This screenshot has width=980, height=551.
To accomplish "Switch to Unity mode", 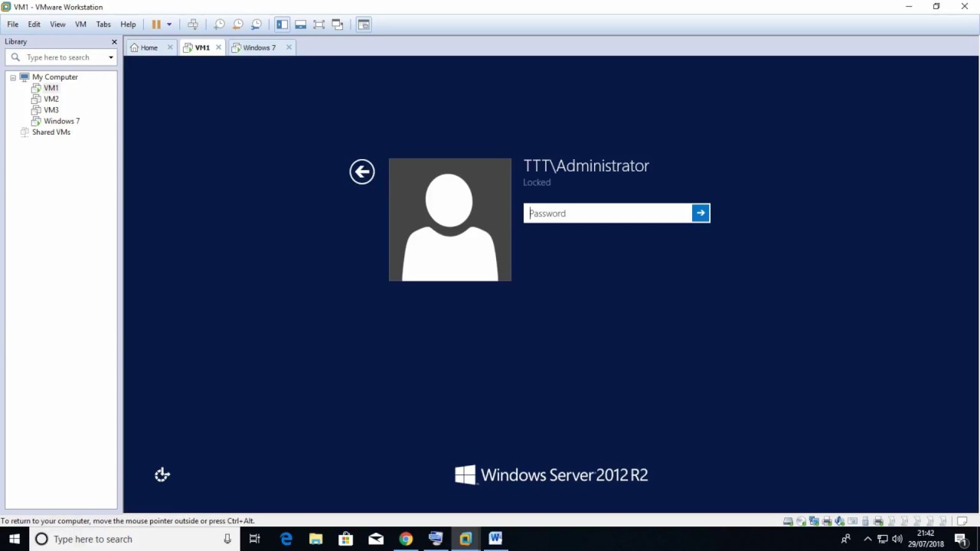I will point(338,24).
